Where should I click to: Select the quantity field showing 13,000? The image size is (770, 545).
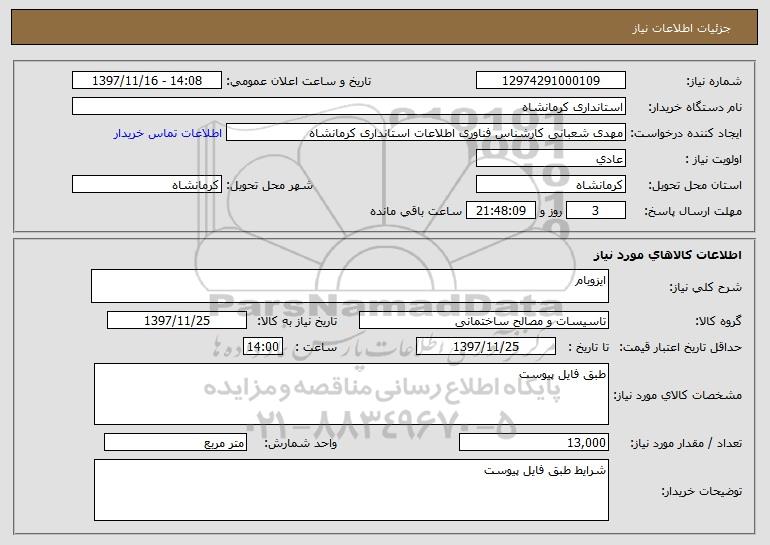pyautogui.click(x=534, y=443)
